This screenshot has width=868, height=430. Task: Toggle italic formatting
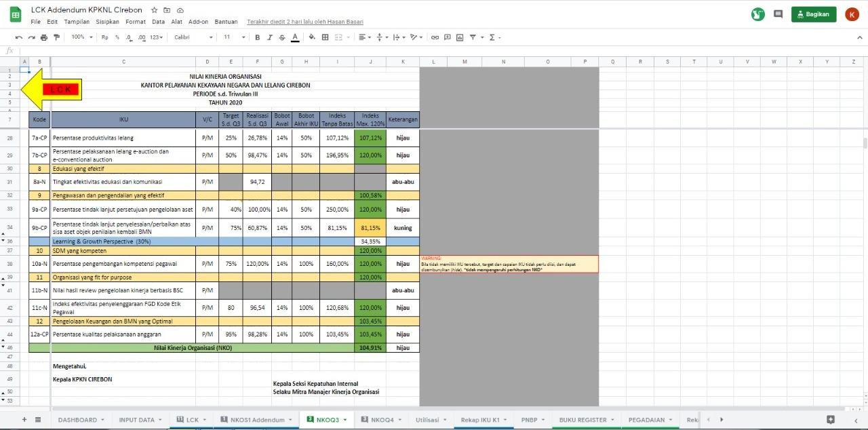coord(270,37)
